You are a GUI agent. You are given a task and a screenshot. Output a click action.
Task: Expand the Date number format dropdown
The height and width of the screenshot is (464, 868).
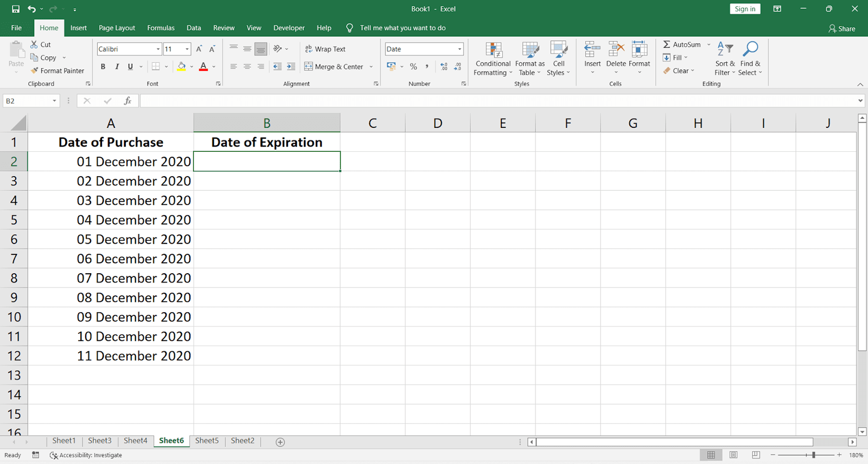click(459, 49)
